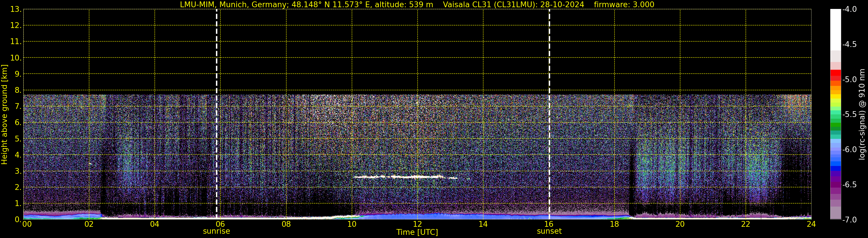Click the time axis tick "20"
The width and height of the screenshot is (868, 238).
click(x=680, y=224)
